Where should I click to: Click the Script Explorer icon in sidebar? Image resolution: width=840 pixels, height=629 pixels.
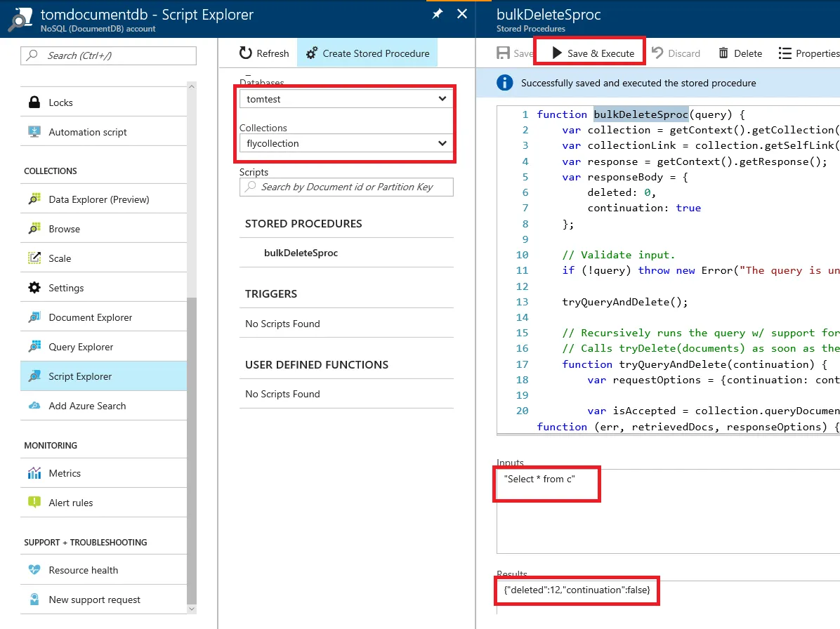(x=34, y=376)
